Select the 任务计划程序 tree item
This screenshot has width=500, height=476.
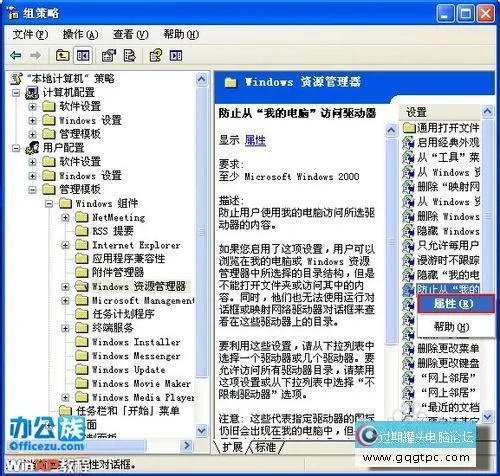(x=123, y=314)
